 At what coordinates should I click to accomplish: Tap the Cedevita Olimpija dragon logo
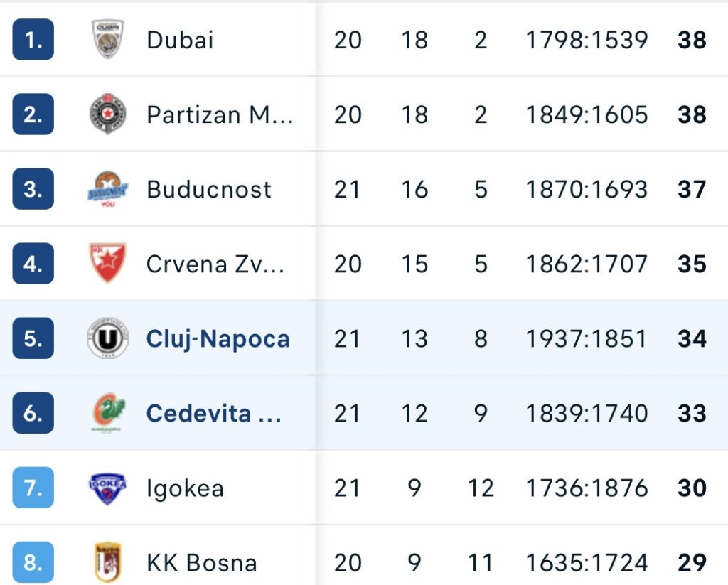point(108,413)
